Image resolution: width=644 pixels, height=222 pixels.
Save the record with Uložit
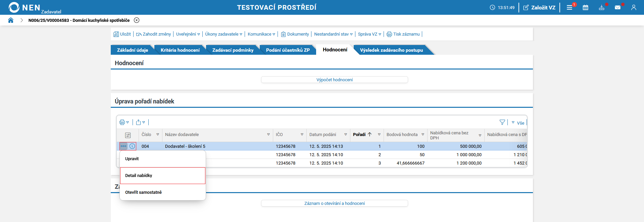tap(122, 34)
